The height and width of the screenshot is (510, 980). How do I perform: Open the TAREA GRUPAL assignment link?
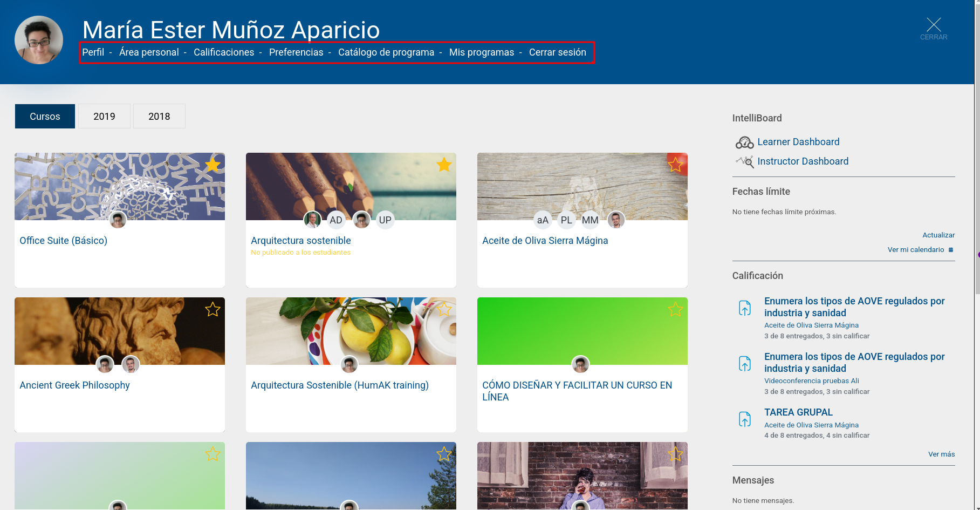point(798,412)
